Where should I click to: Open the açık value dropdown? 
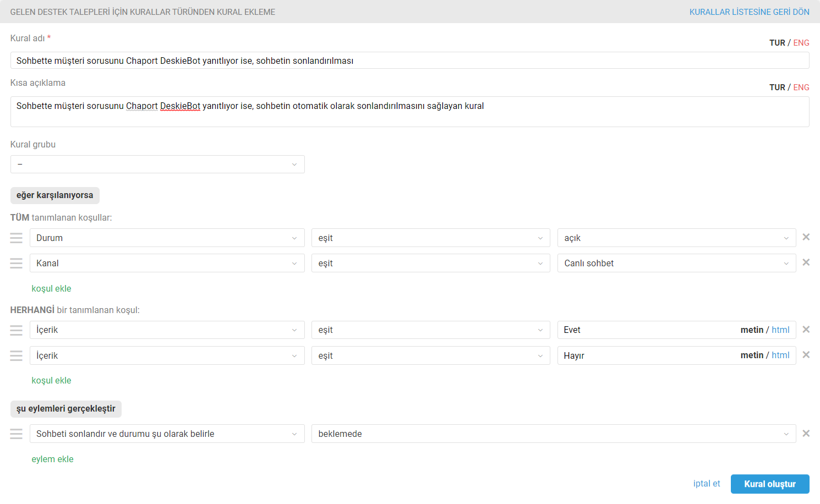pyautogui.click(x=677, y=238)
